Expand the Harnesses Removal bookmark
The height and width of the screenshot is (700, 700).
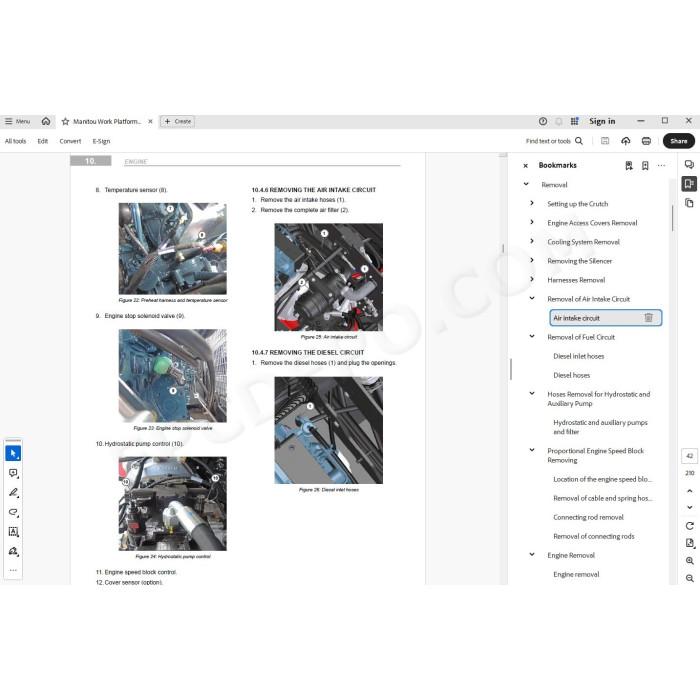point(532,279)
